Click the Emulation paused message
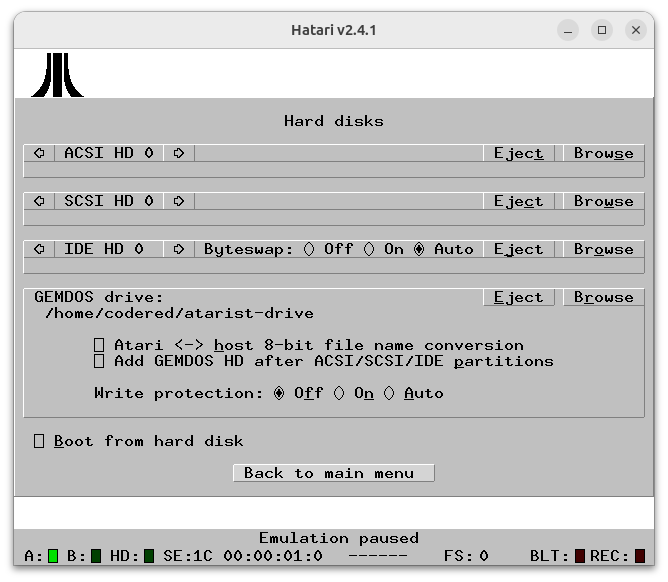The height and width of the screenshot is (582, 668). [339, 538]
